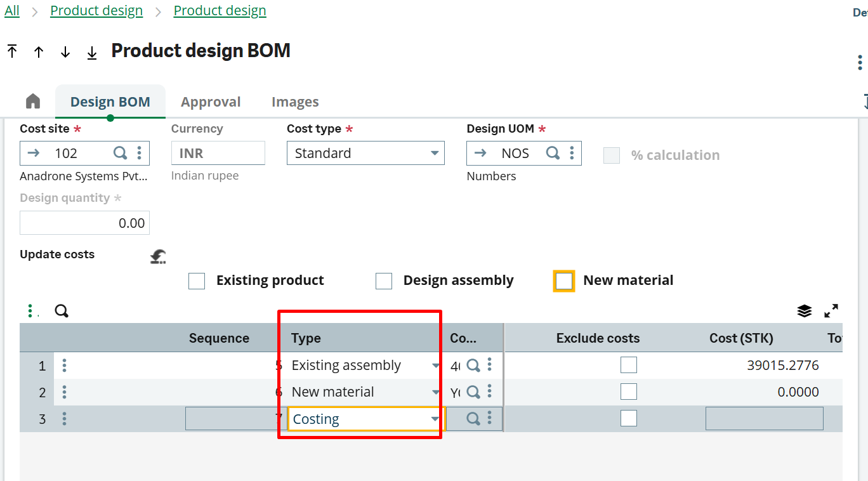Click the Design quantity input field

click(x=84, y=223)
